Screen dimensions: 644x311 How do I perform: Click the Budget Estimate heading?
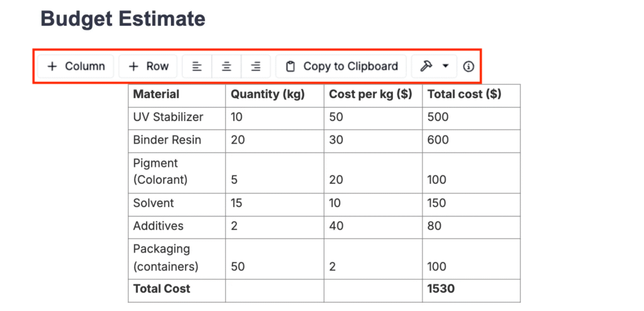123,19
